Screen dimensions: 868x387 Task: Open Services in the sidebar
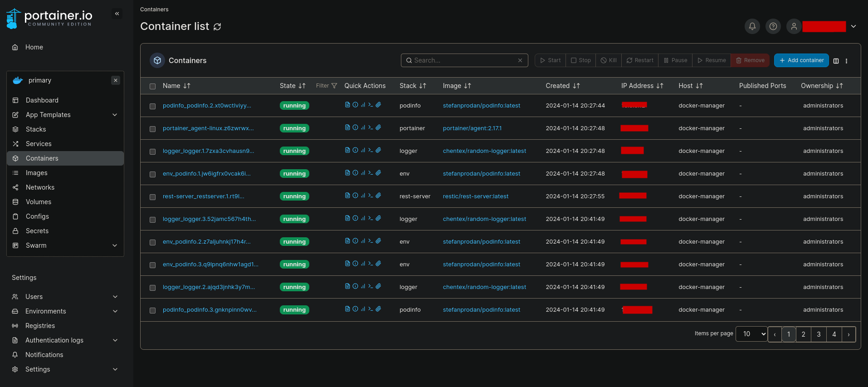tap(39, 144)
